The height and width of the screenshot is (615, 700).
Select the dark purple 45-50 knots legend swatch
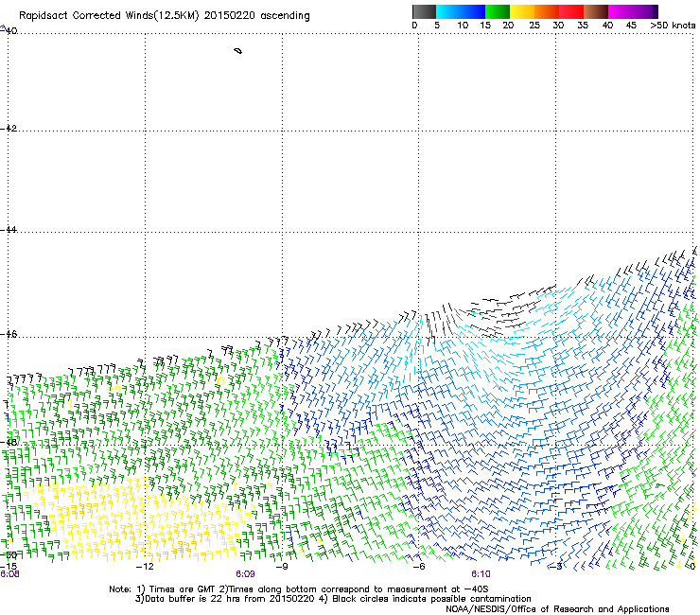pyautogui.click(x=645, y=11)
